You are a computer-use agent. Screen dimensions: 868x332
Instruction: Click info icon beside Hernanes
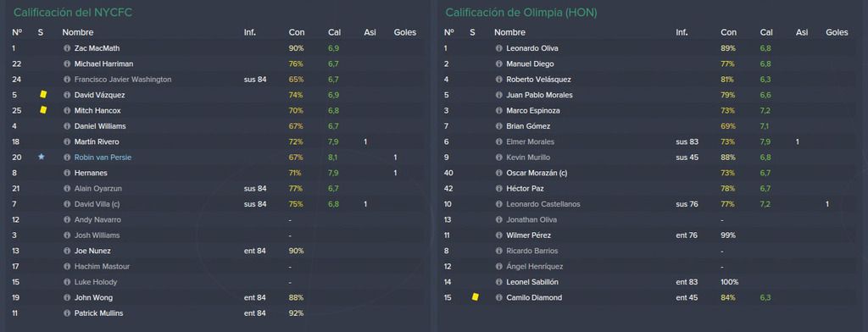[x=67, y=173]
